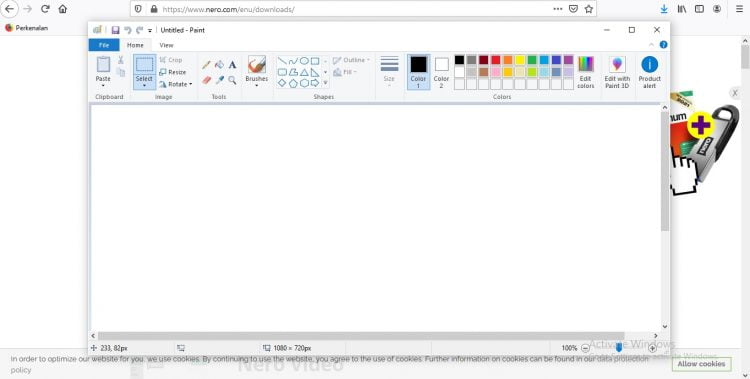Select the Magnifier tool
This screenshot has width=750, height=379.
point(232,80)
